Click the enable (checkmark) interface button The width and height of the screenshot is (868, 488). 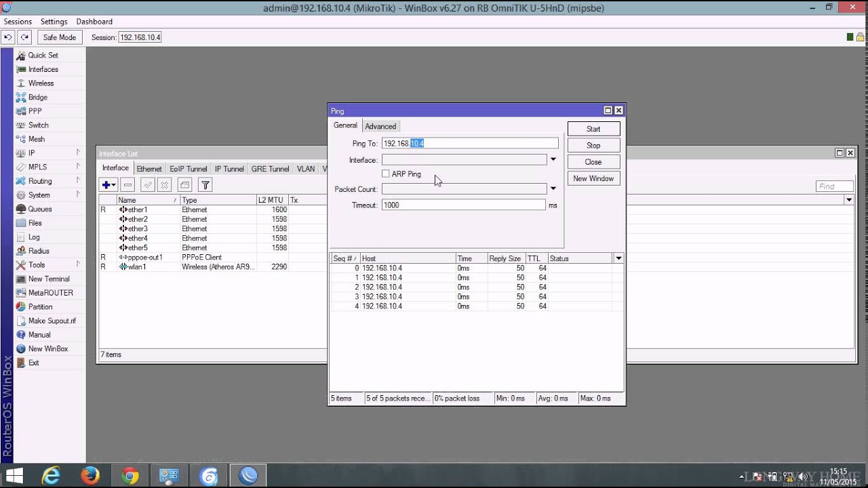147,185
